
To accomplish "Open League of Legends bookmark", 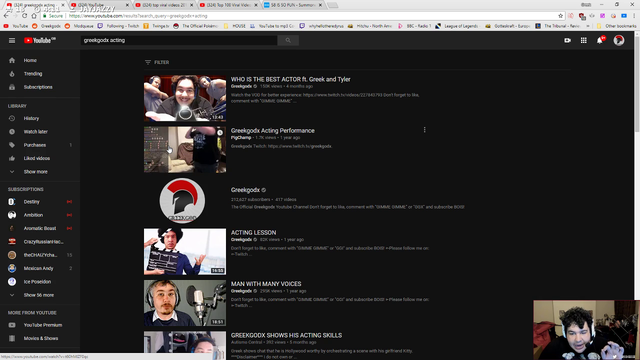I will [x=457, y=26].
